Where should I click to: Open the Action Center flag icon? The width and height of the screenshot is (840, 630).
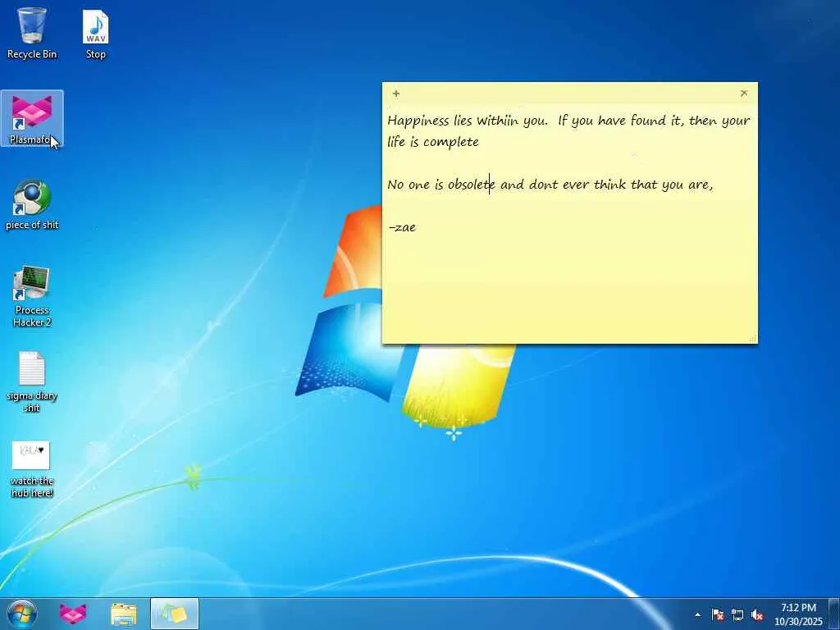717,614
